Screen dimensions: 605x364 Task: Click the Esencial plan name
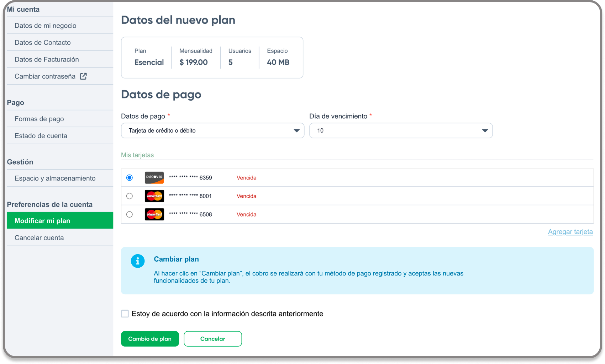149,62
